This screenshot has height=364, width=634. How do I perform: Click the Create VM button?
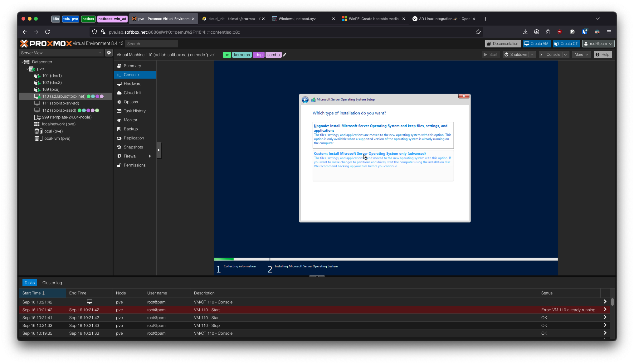(x=536, y=43)
